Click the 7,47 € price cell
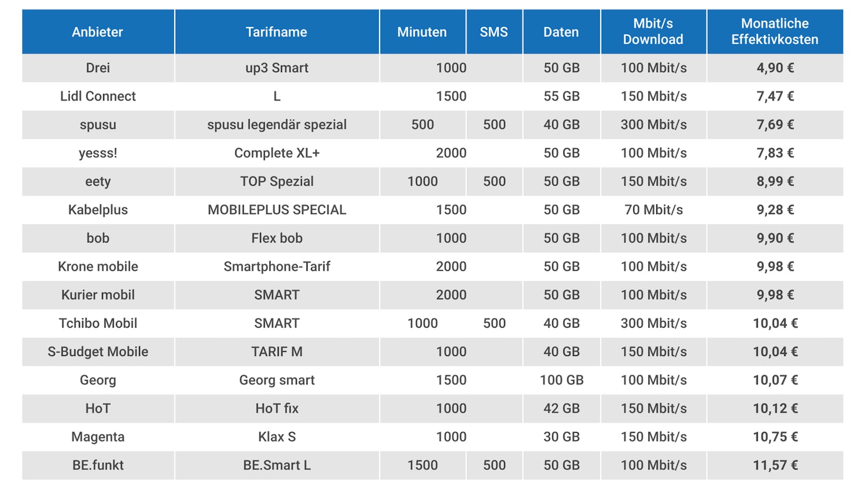 (x=775, y=97)
